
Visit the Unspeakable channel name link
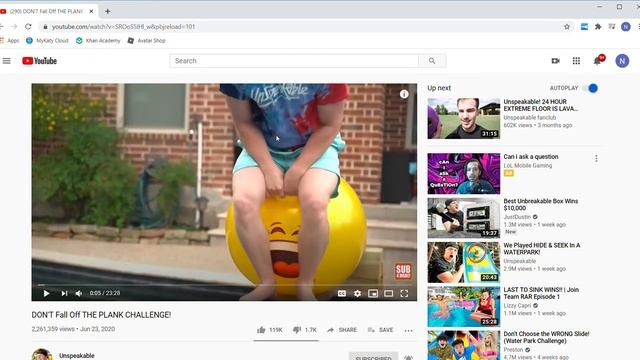click(77, 356)
